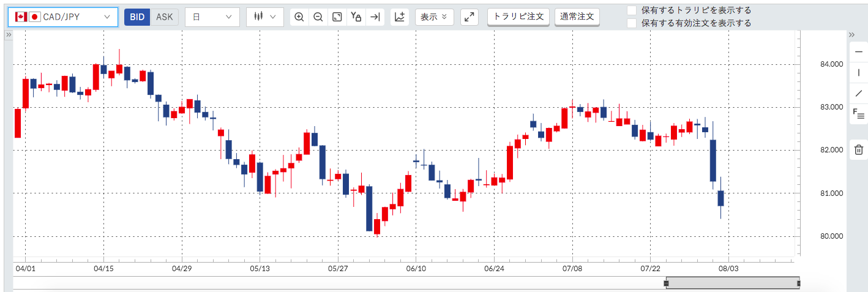Click the 04/01 date axis label
The image size is (868, 292).
(x=25, y=269)
